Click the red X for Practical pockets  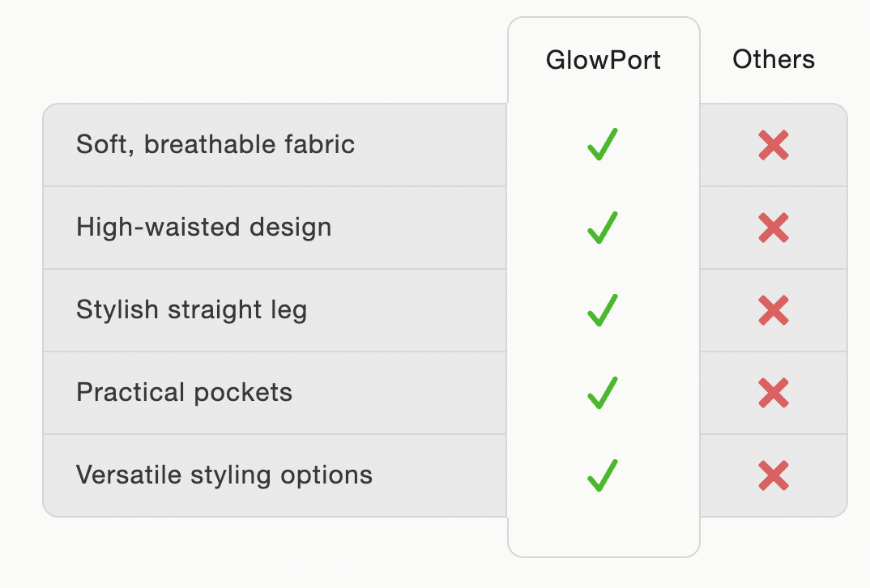click(774, 394)
